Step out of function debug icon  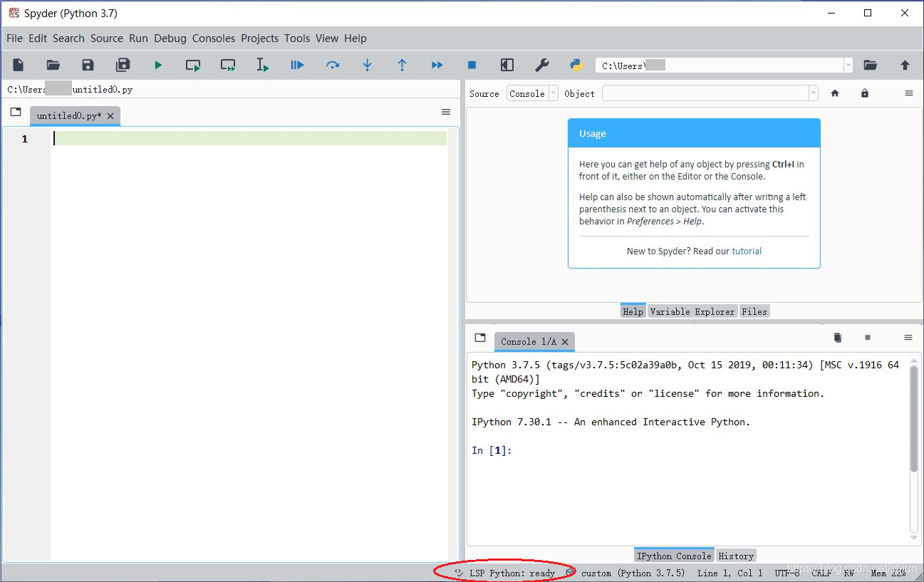point(402,65)
